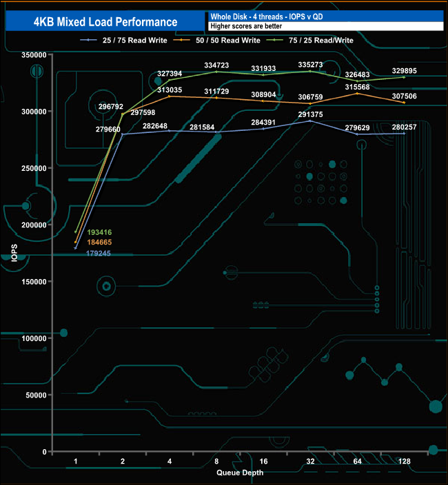Click the data label 313035

click(x=170, y=90)
